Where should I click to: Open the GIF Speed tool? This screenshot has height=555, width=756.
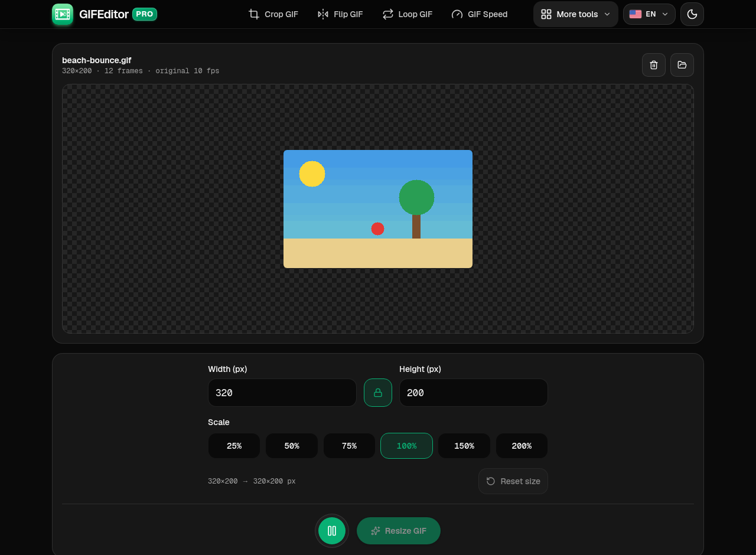(479, 14)
